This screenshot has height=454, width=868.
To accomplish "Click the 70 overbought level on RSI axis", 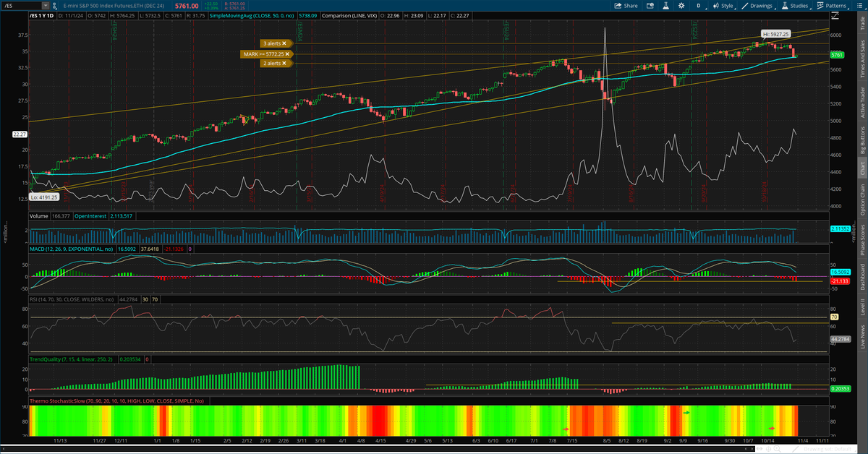I will point(834,317).
